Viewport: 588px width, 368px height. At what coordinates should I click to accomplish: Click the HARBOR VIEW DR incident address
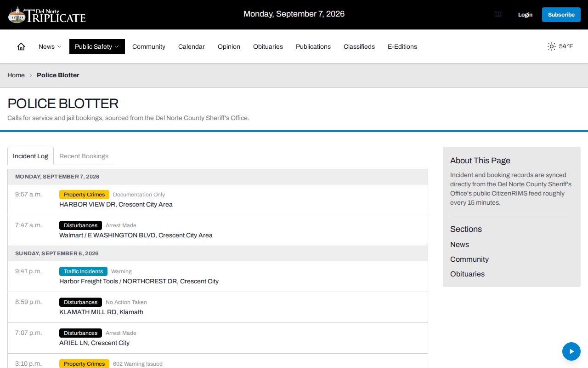pos(116,204)
